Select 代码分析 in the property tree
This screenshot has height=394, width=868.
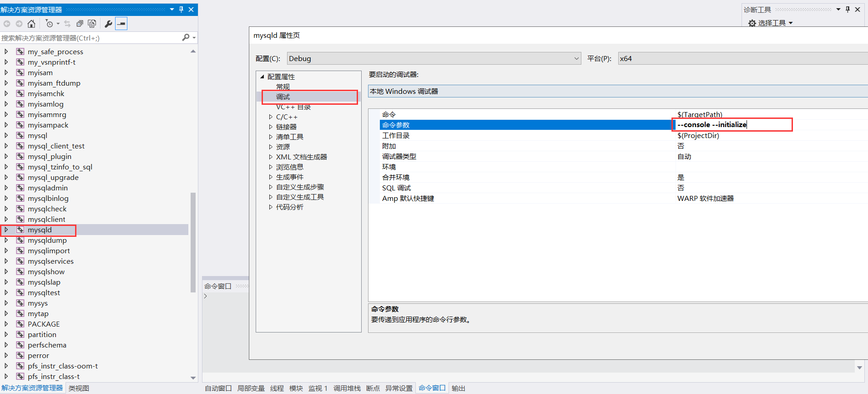click(x=290, y=207)
